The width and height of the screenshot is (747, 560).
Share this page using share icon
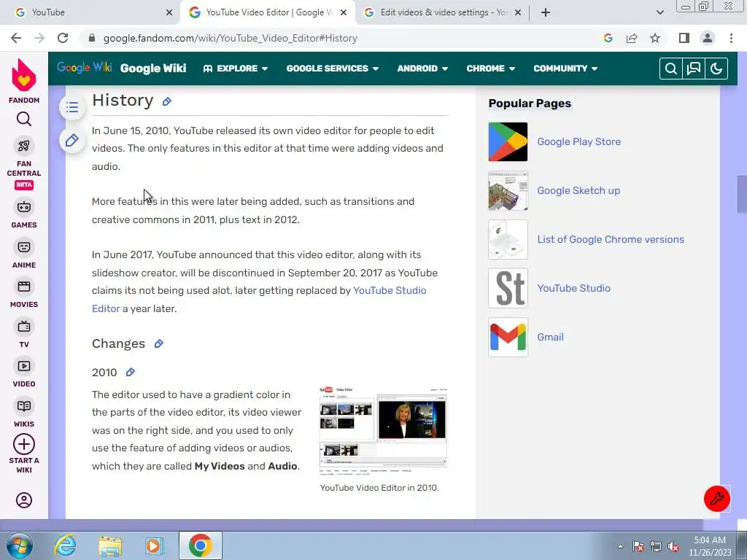[632, 38]
